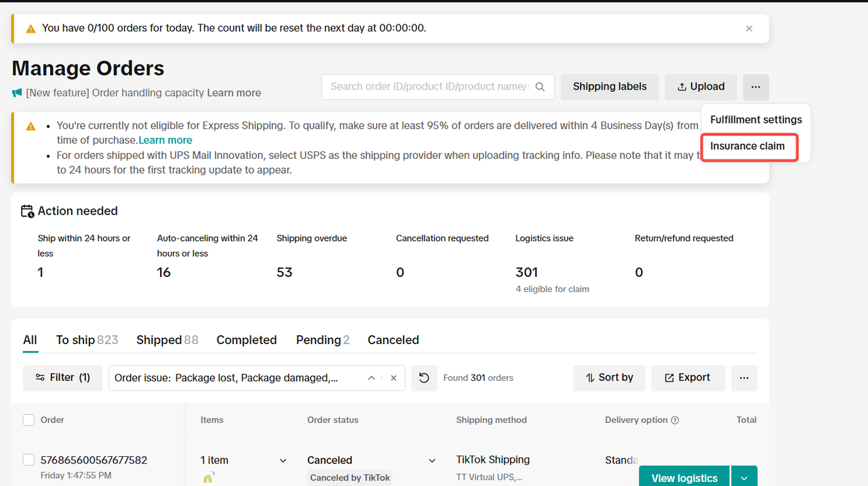The height and width of the screenshot is (486, 868).
Task: Expand the Canceled order status chevron
Action: click(432, 461)
